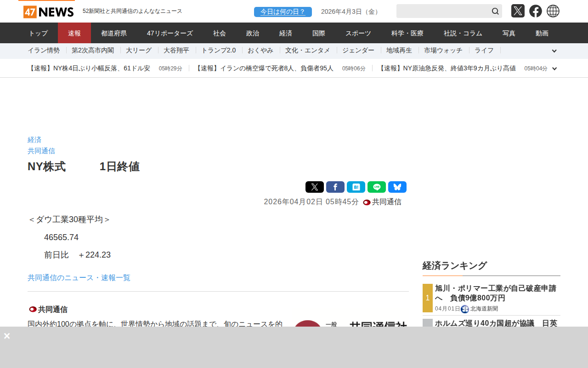Screen dimensions: 588x368
Task: Share article on X via black button
Action: pyautogui.click(x=314, y=187)
